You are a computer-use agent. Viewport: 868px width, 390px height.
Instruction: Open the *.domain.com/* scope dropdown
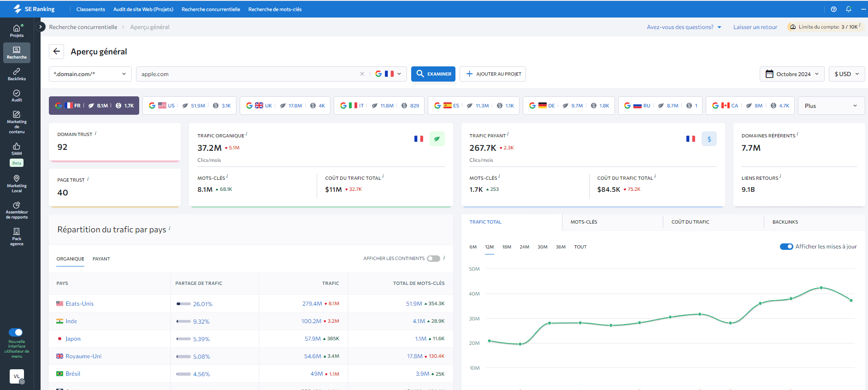coord(90,74)
